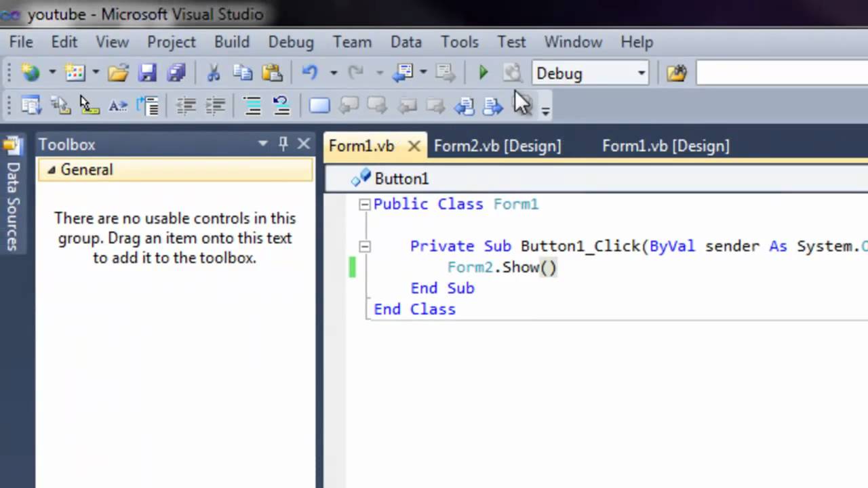
Task: Click the Increase Line Indent icon
Action: 215,105
